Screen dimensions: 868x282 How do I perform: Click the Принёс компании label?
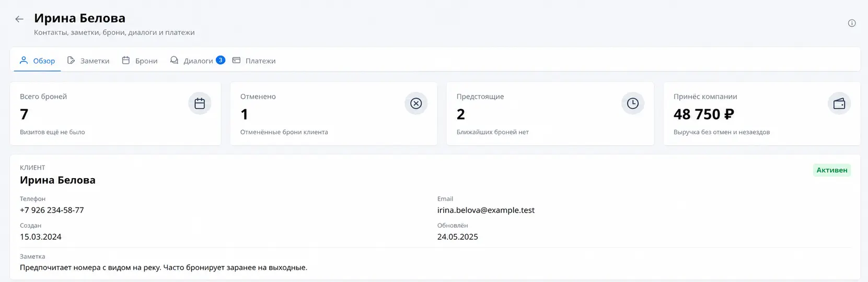(705, 97)
